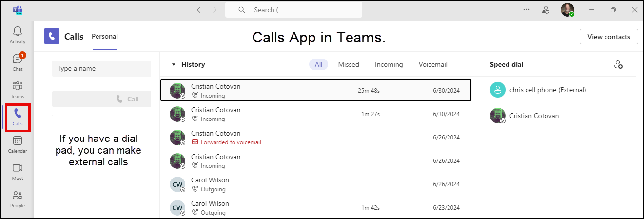Screen dimensions: 644x219
Task: Open the Calendar app in sidebar
Action: click(x=18, y=144)
